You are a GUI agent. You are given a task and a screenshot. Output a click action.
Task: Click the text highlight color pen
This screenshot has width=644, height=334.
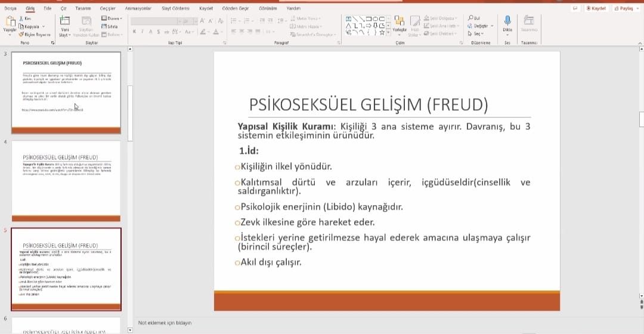pyautogui.click(x=203, y=32)
